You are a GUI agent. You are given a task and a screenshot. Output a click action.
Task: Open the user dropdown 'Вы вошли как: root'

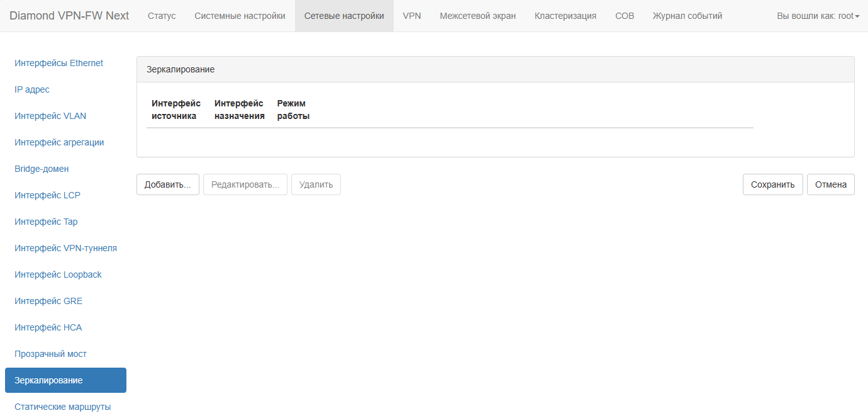[x=818, y=16]
